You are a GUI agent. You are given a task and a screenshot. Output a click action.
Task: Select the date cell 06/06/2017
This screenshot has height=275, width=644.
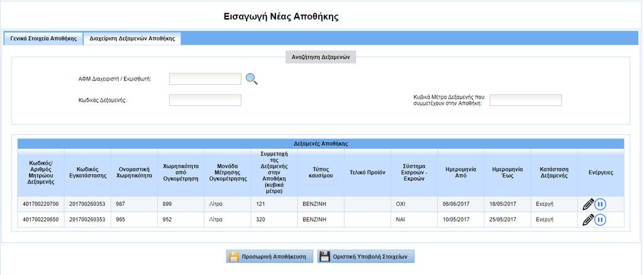point(461,204)
